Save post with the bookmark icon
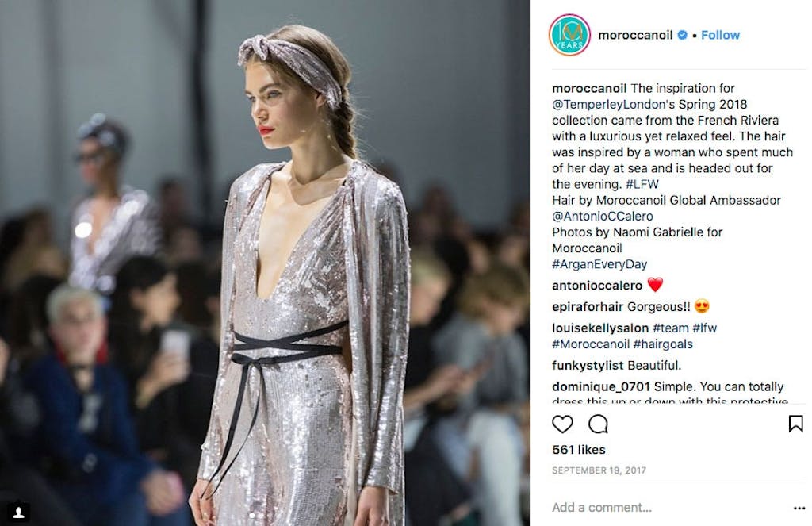 click(x=795, y=424)
